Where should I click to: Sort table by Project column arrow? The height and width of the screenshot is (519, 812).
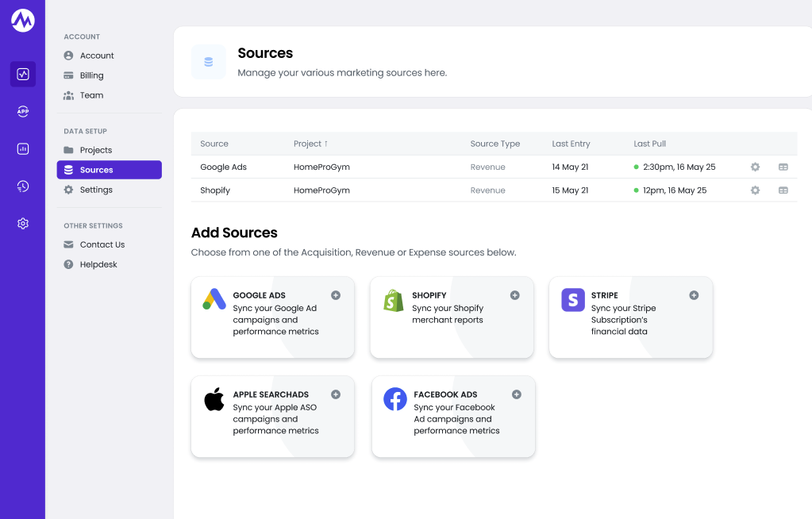point(325,144)
